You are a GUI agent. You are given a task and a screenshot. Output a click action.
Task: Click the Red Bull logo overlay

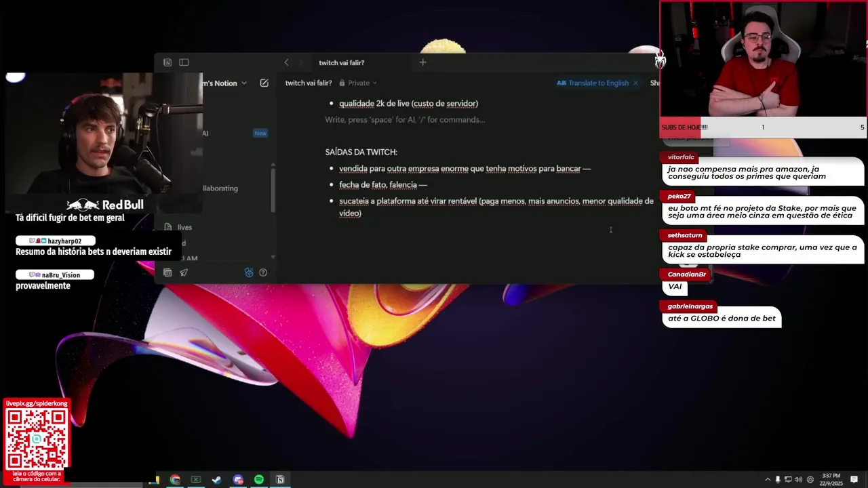105,205
